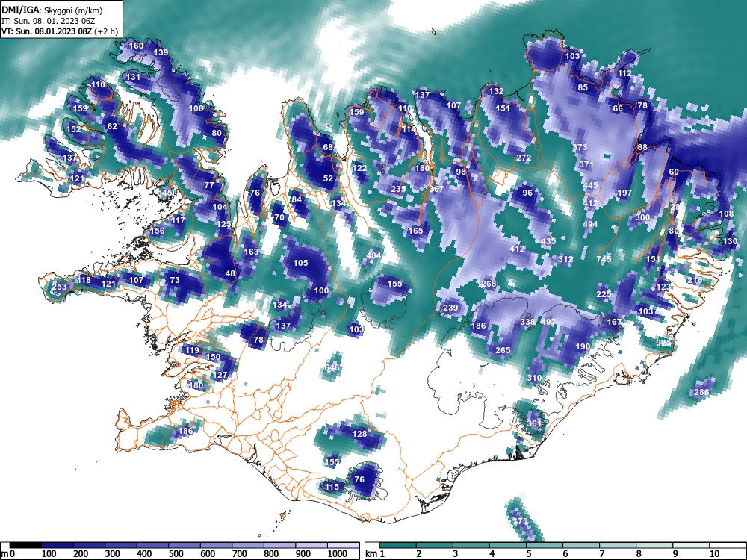Pick the lightest lavender swatch above 1000
The height and width of the screenshot is (560, 747).
click(x=343, y=545)
